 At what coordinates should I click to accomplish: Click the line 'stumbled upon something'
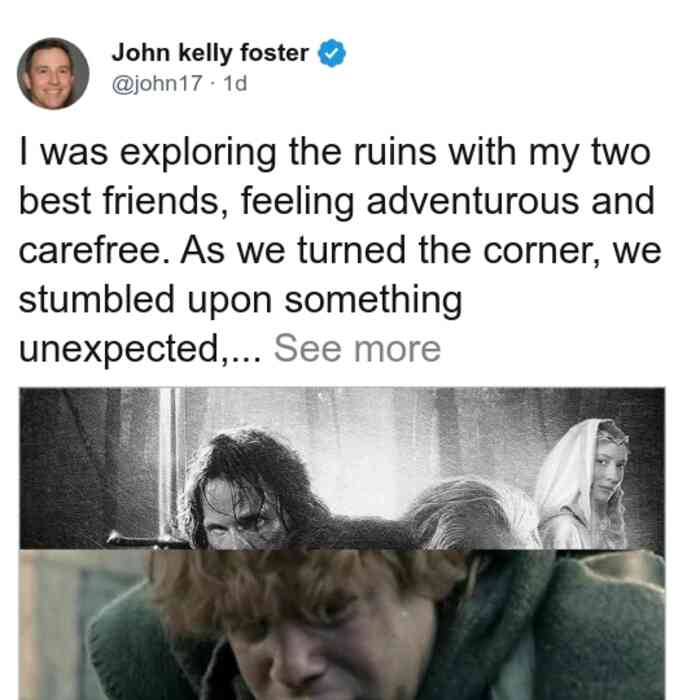240,300
